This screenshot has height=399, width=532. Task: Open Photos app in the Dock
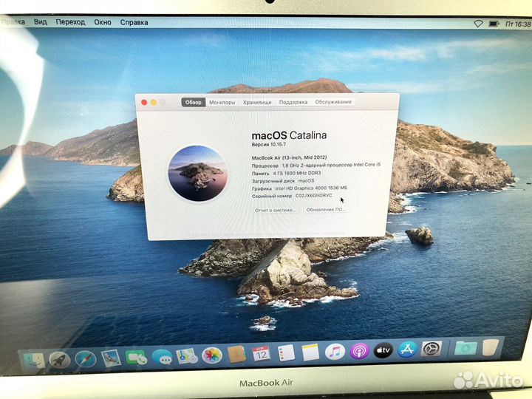click(x=212, y=355)
